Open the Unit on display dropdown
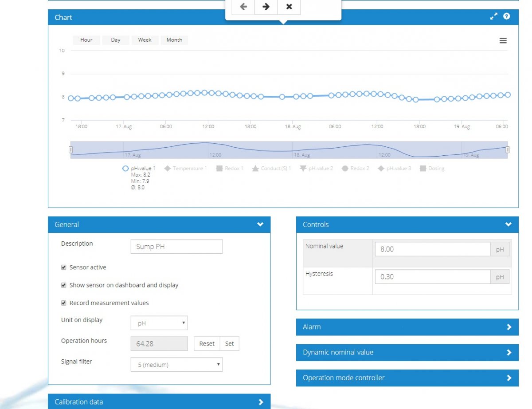The width and height of the screenshot is (532, 409). (x=159, y=323)
